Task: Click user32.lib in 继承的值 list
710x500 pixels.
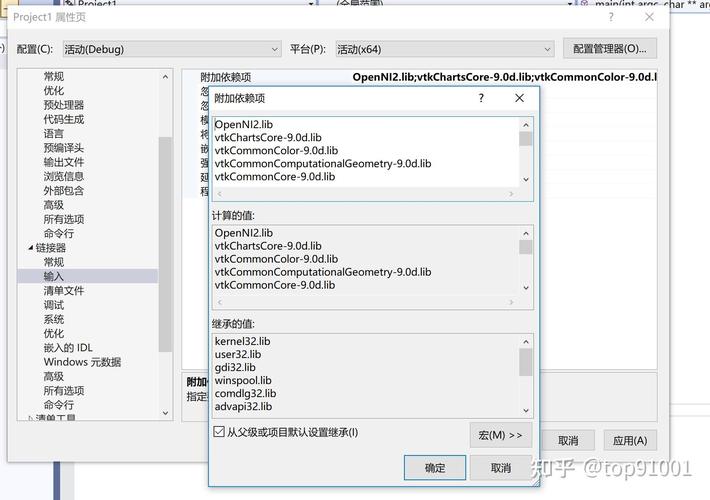Action: coord(238,354)
